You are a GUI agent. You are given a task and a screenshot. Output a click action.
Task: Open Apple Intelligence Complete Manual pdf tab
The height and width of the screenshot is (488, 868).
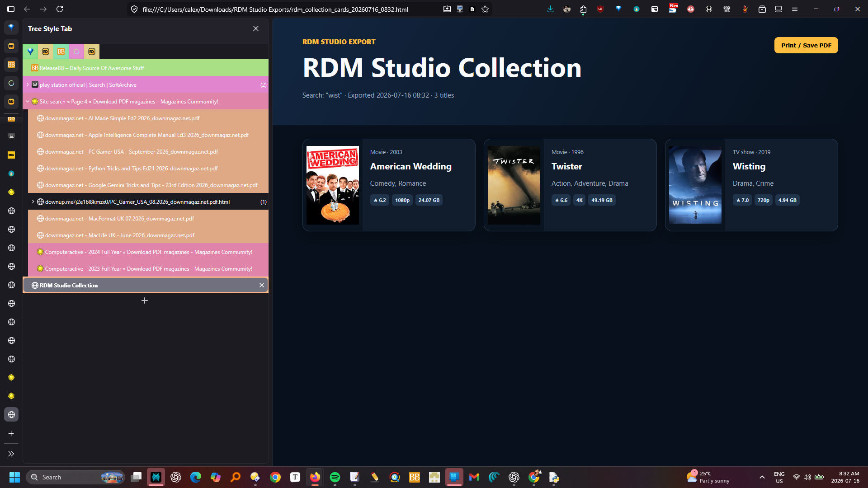148,135
